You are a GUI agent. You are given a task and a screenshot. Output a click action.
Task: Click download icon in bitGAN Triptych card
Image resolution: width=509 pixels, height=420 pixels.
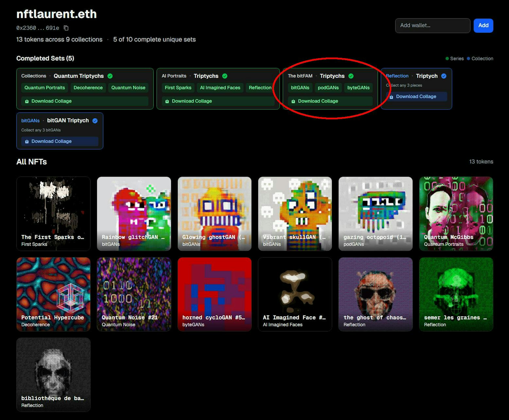click(x=27, y=141)
